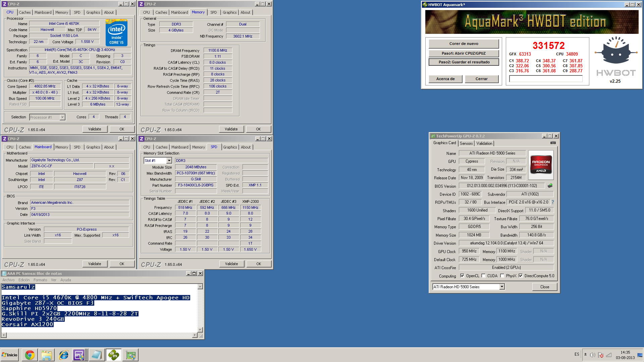This screenshot has height=362, width=644.
Task: Click the GPU-Z screenshot camera icon
Action: (x=553, y=143)
